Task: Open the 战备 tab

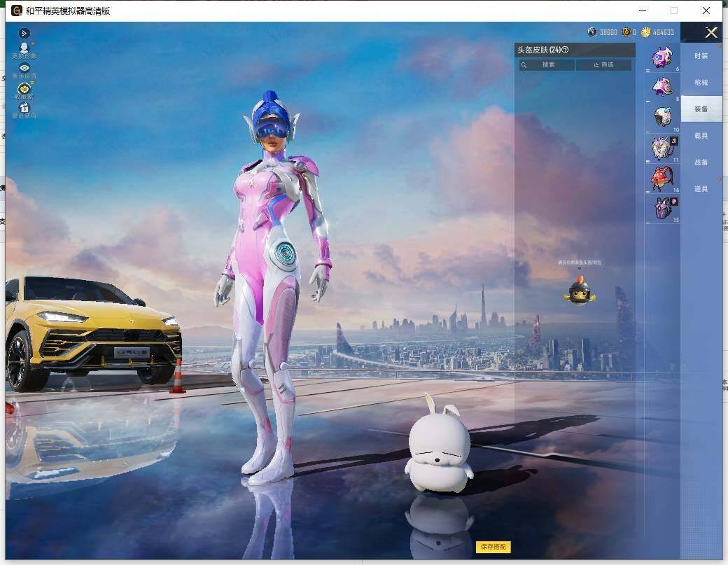Action: pos(701,162)
